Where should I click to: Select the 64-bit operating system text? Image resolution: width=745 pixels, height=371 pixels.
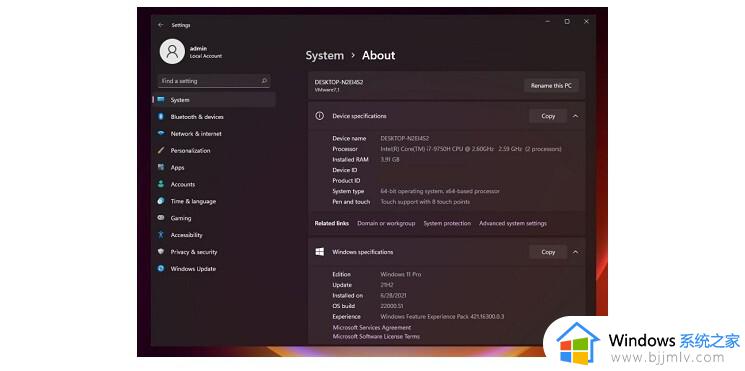(440, 191)
